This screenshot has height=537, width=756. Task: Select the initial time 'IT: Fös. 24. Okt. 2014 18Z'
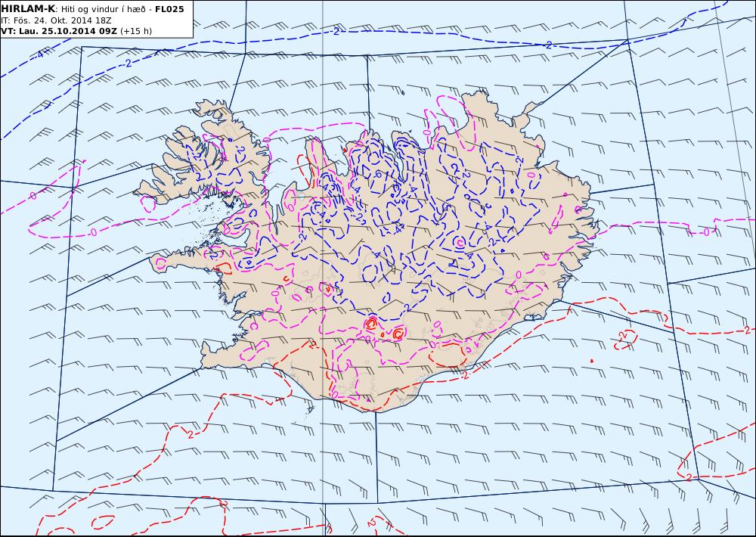click(x=57, y=20)
